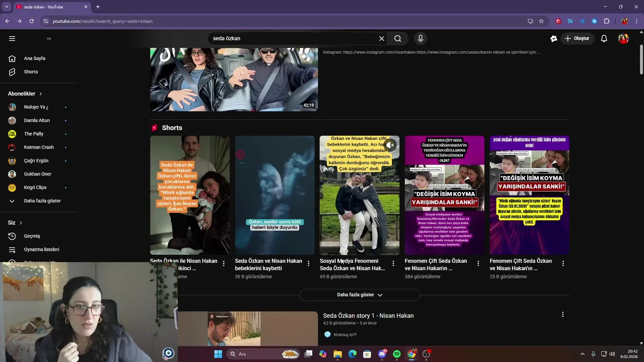
Task: Open the Short 'haberi böyle duyurdu' thumbnail
Action: [275, 195]
